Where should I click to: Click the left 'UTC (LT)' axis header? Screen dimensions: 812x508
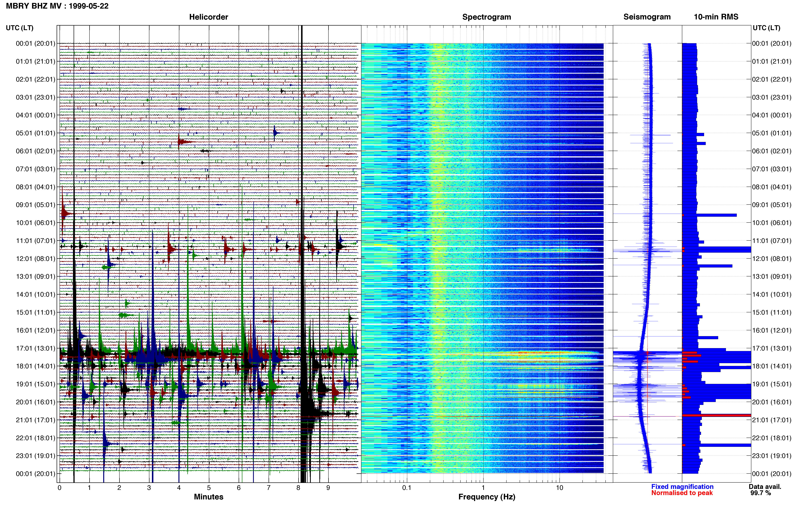click(x=19, y=28)
